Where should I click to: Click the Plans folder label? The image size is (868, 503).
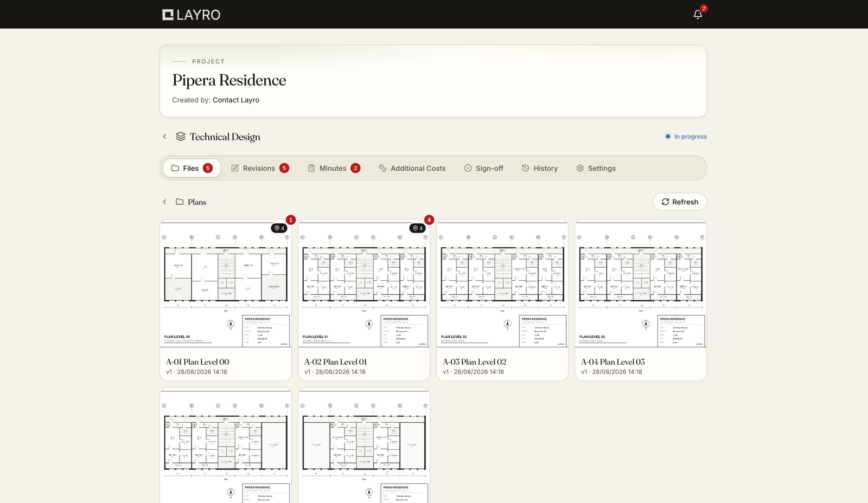pyautogui.click(x=197, y=202)
